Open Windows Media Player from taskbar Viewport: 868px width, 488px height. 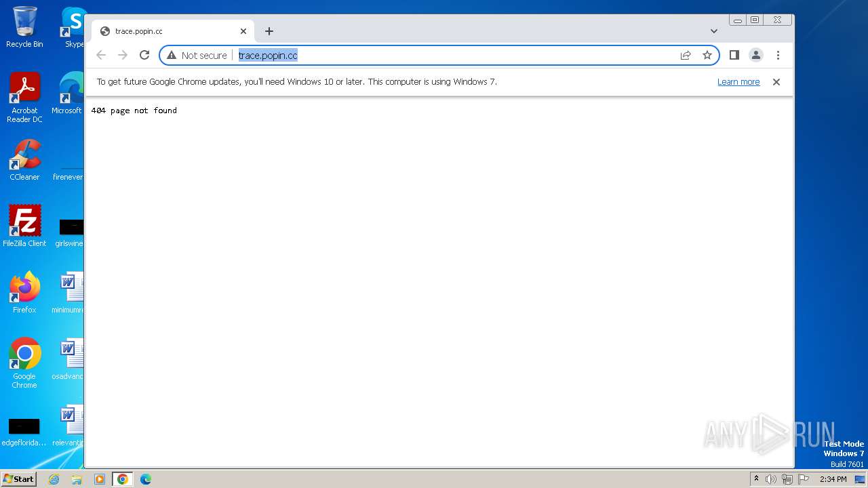tap(100, 479)
